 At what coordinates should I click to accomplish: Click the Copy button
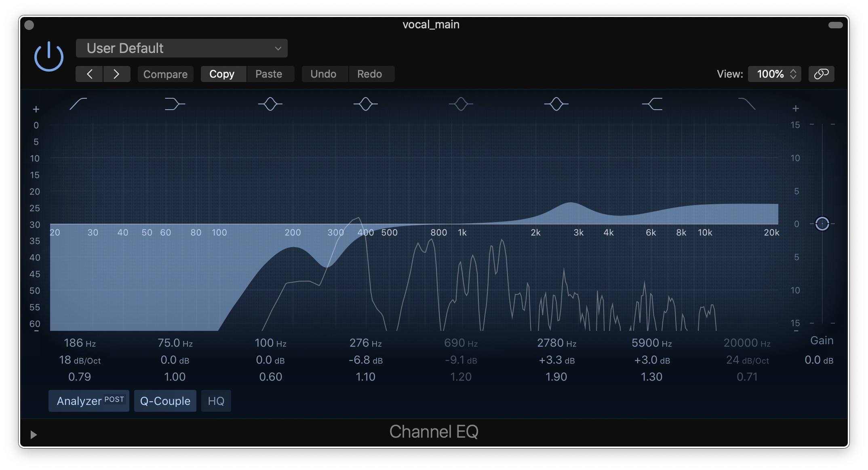click(222, 74)
